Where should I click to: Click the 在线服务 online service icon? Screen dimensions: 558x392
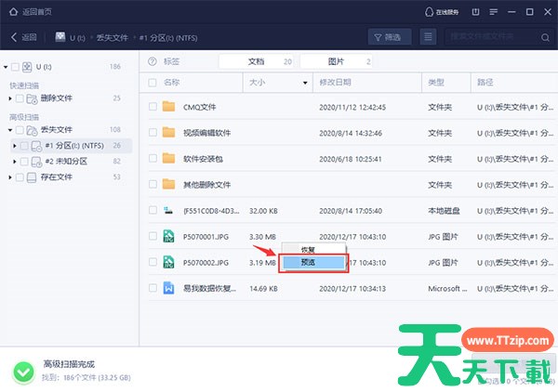(x=429, y=12)
